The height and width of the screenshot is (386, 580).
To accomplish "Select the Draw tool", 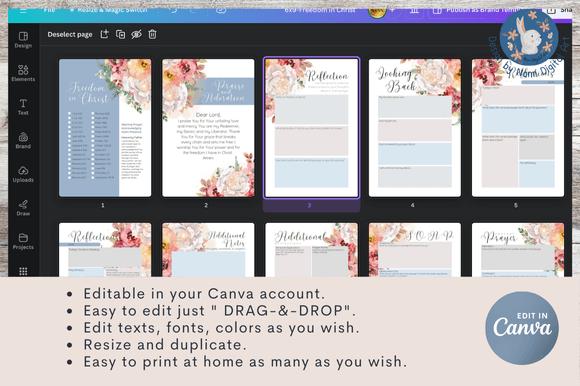I will coord(23,208).
